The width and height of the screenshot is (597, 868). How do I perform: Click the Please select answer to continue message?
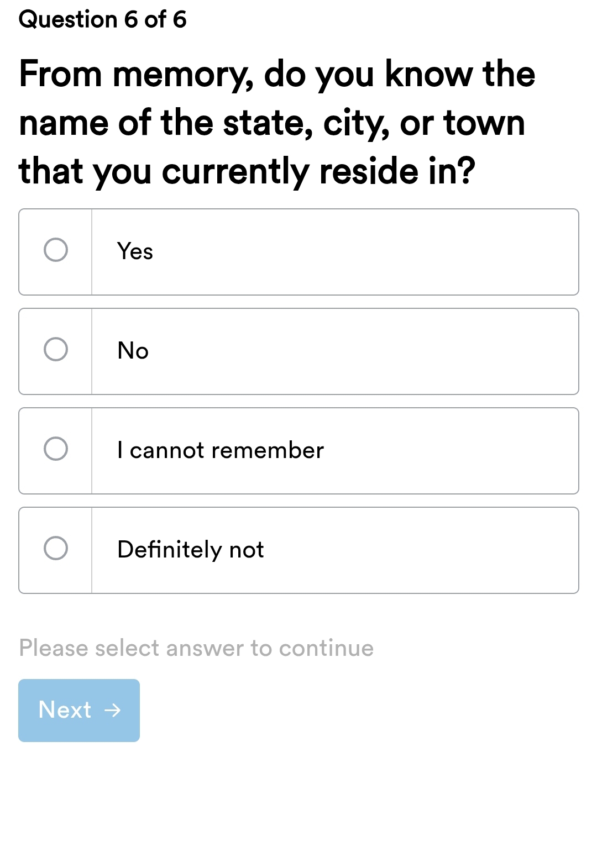point(196,647)
